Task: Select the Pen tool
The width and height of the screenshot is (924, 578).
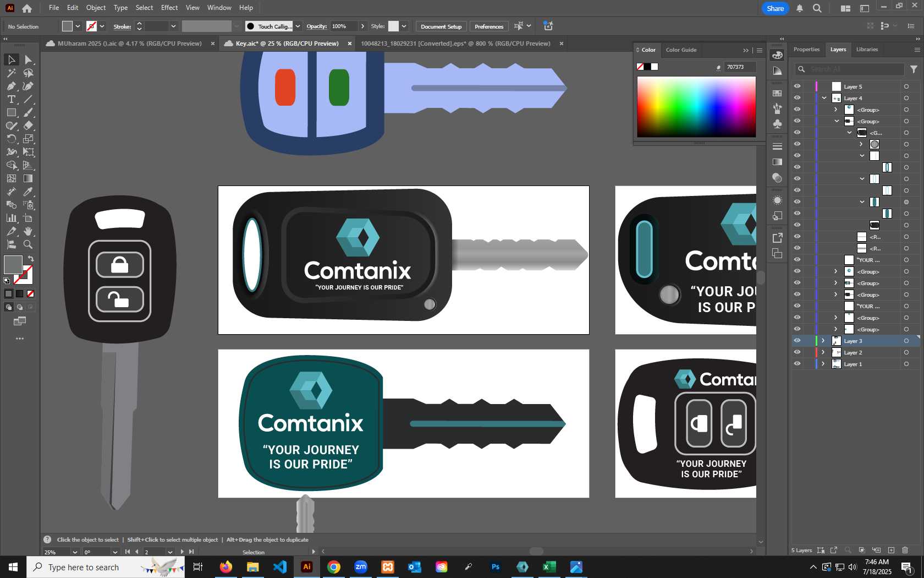Action: [x=11, y=86]
